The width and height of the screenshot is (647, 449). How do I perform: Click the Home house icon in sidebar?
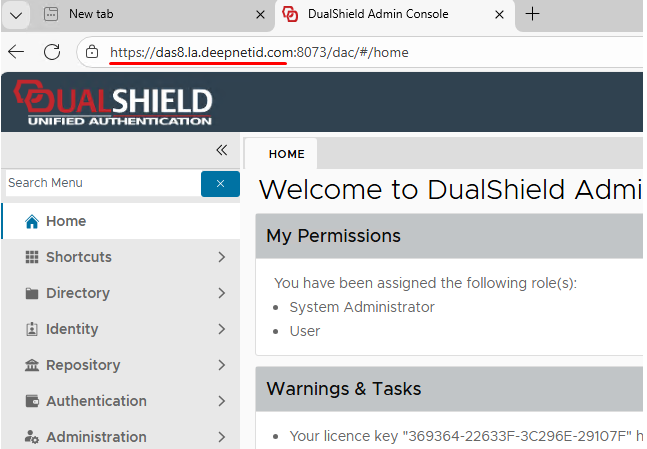point(31,222)
